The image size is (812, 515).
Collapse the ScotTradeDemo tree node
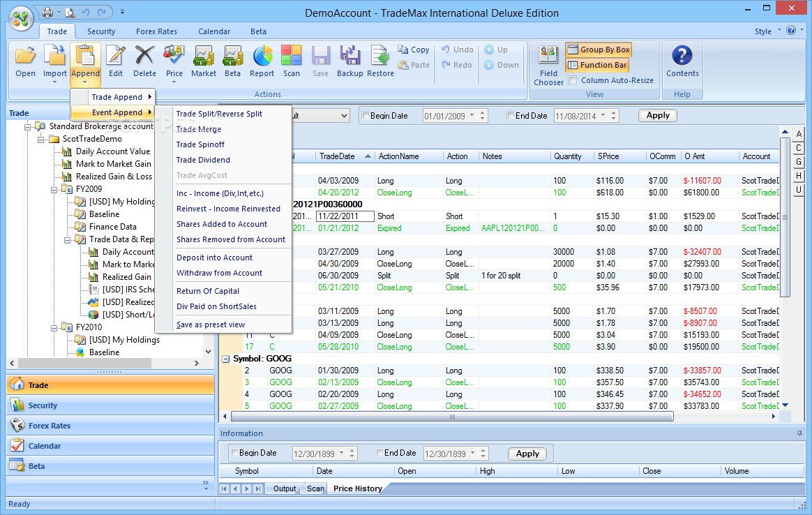click(40, 140)
